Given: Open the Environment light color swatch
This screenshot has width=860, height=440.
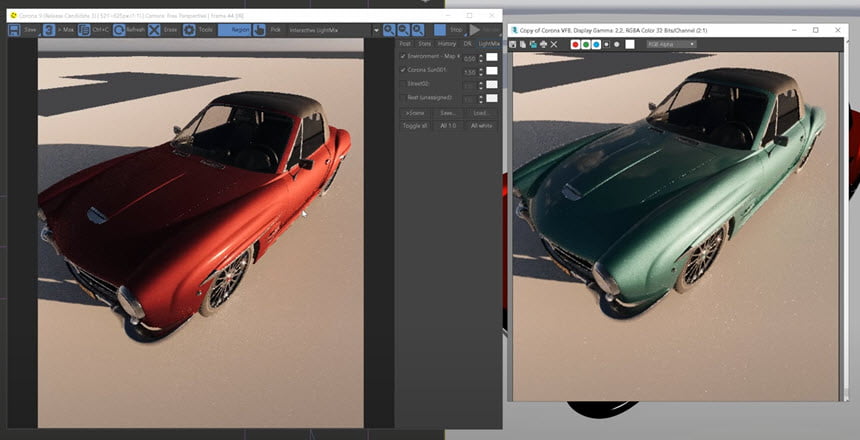Looking at the screenshot, I should click(x=492, y=57).
